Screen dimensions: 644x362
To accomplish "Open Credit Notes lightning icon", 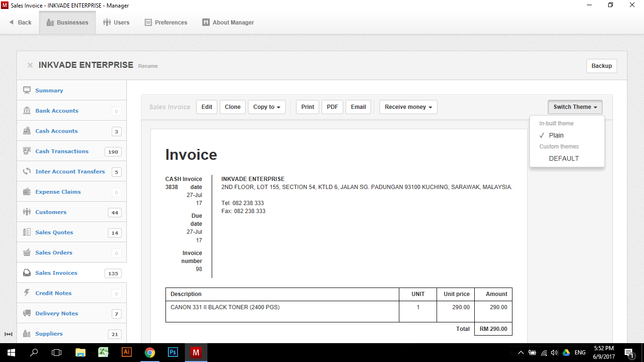I will click(x=27, y=293).
